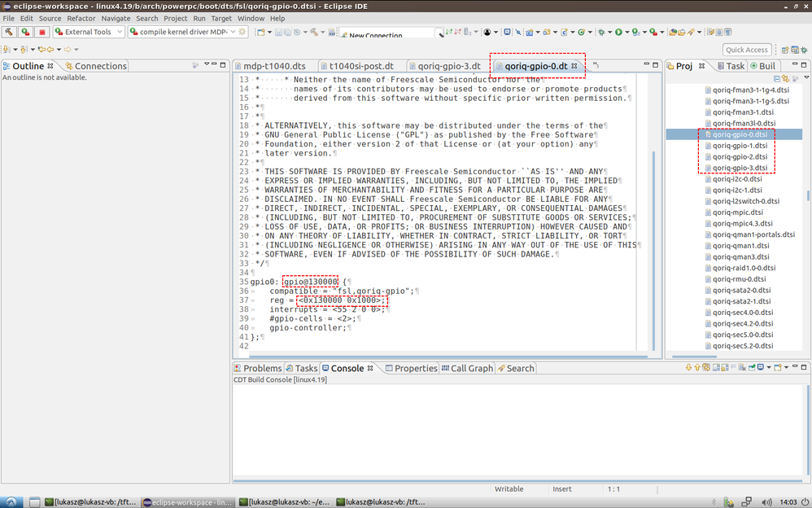Click the network icon in the system tray
The image size is (812, 508).
tap(746, 501)
